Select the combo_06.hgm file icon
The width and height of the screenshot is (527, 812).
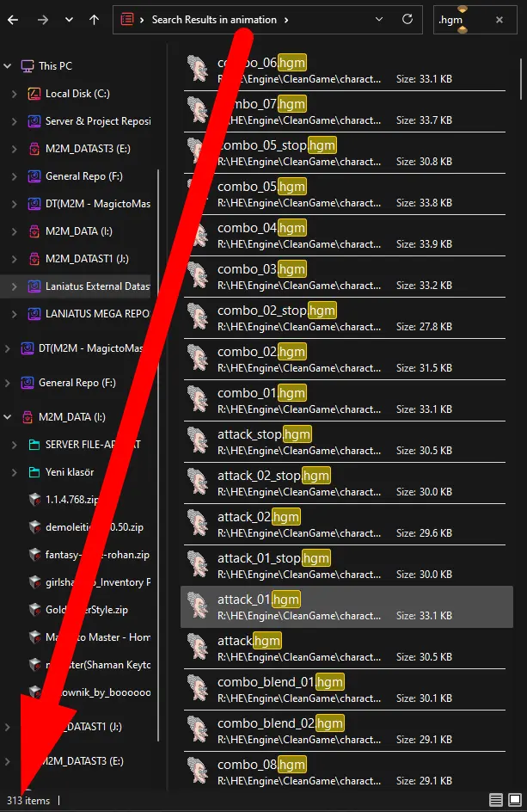tap(199, 70)
